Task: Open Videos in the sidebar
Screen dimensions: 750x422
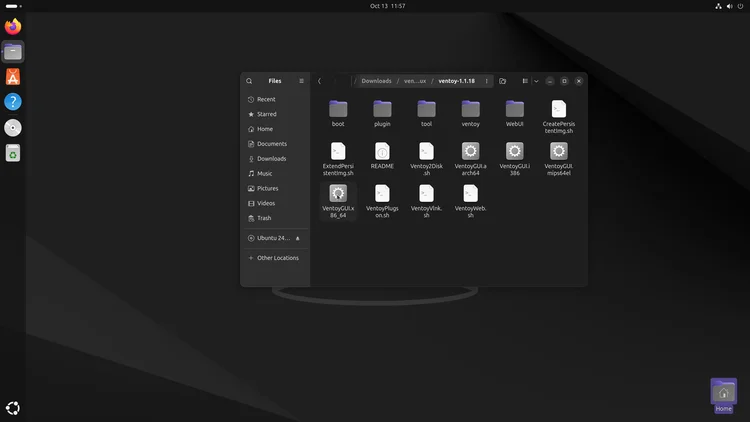Action: pyautogui.click(x=275, y=203)
